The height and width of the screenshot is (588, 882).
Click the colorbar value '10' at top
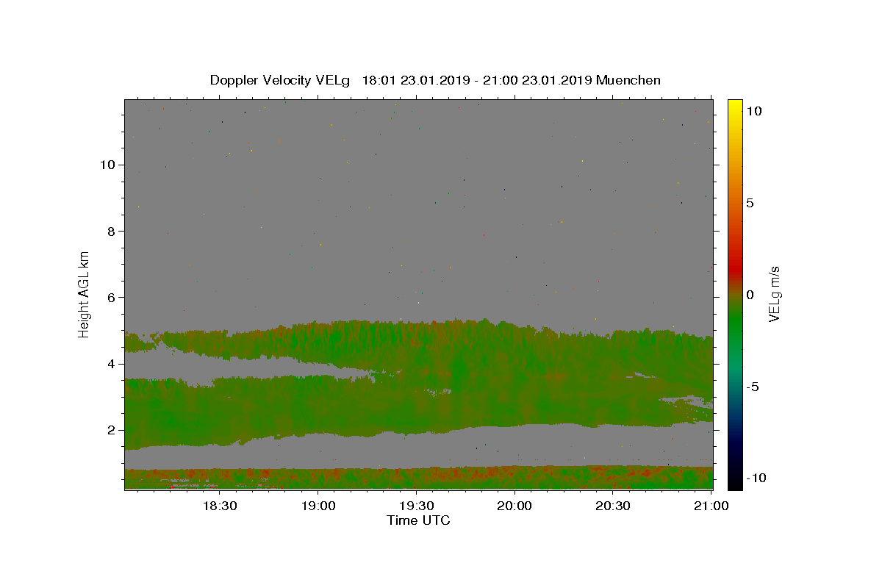click(x=753, y=110)
